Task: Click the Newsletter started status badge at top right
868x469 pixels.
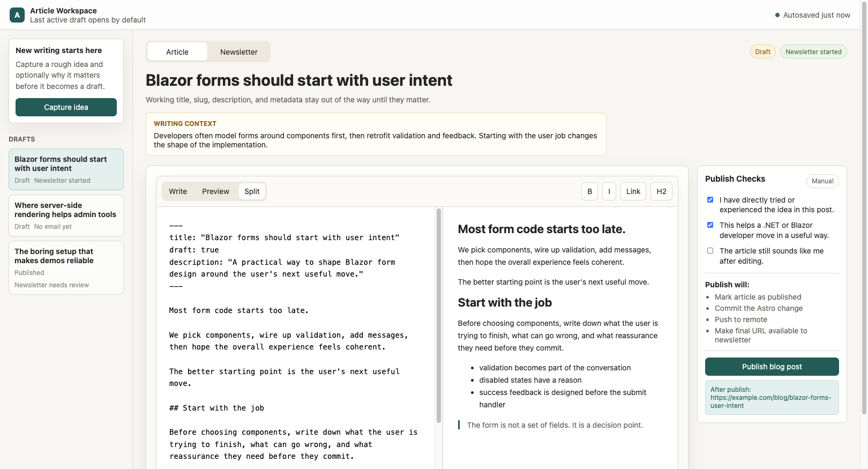Action: pos(813,52)
